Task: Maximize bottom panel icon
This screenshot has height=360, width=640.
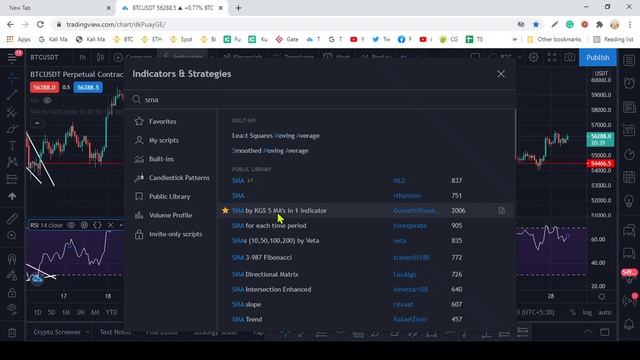Action: pyautogui.click(x=604, y=332)
